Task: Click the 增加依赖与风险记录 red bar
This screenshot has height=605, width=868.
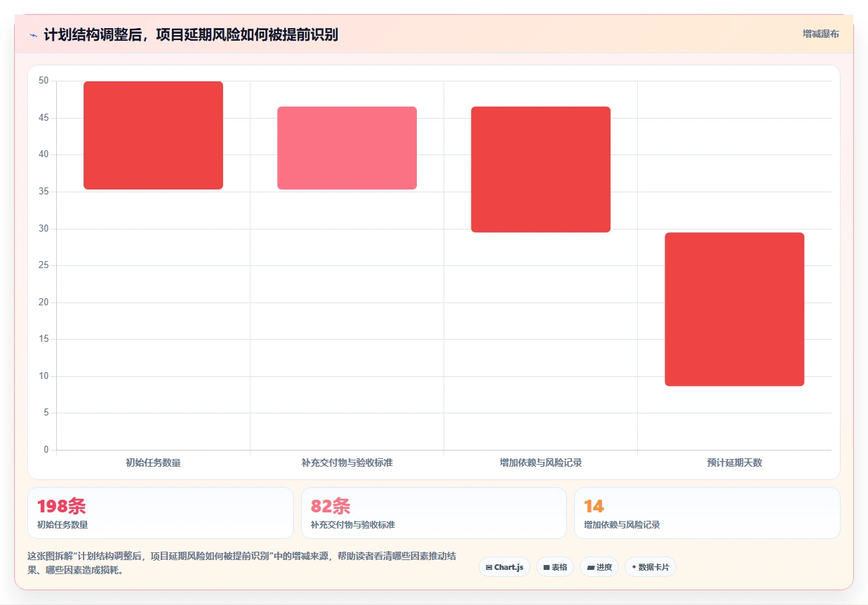Action: pos(541,169)
